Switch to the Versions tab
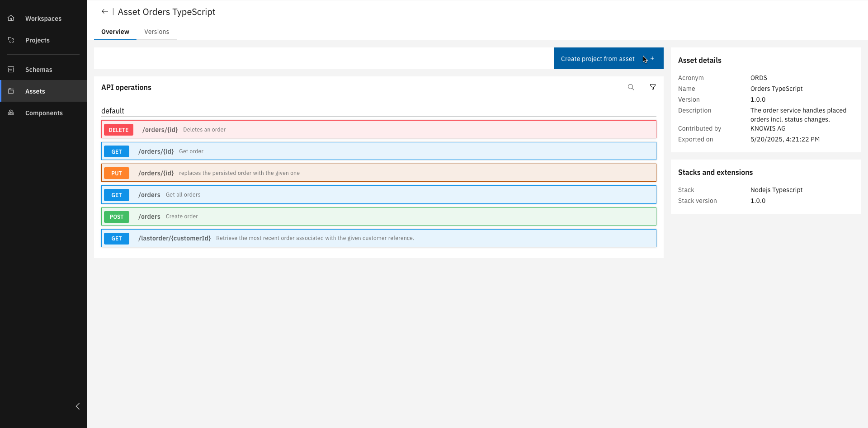The height and width of the screenshot is (428, 868). (x=156, y=32)
